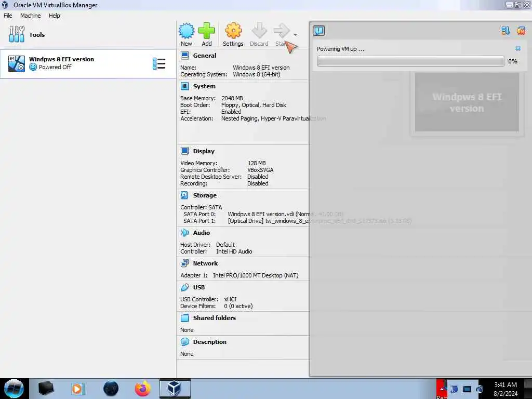The height and width of the screenshot is (399, 532).
Task: Click the Remote Desktop Server Disabled value
Action: coord(258,177)
